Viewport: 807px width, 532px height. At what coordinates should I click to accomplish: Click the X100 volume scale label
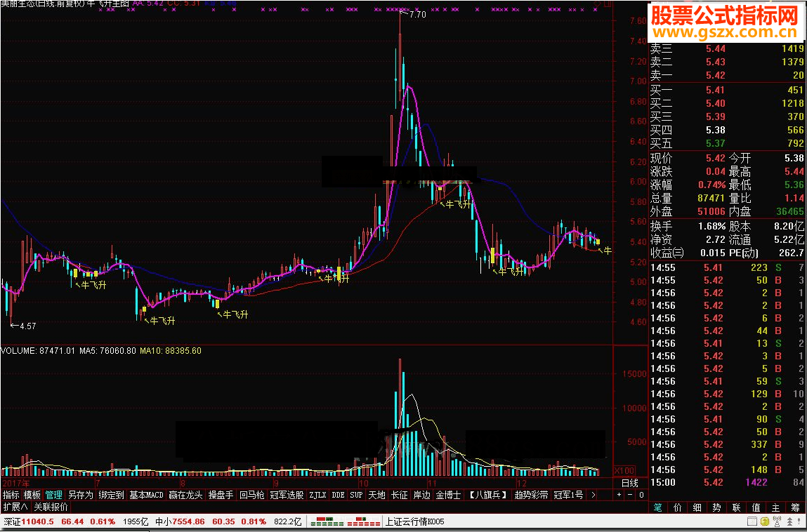(625, 471)
